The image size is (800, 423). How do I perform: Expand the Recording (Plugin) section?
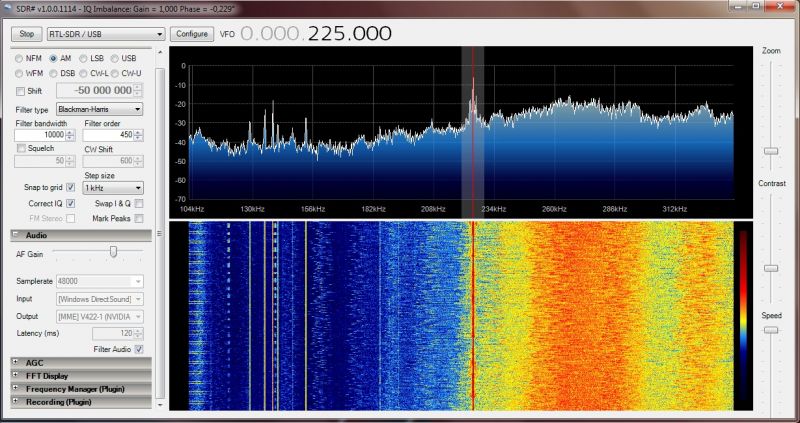[81, 402]
